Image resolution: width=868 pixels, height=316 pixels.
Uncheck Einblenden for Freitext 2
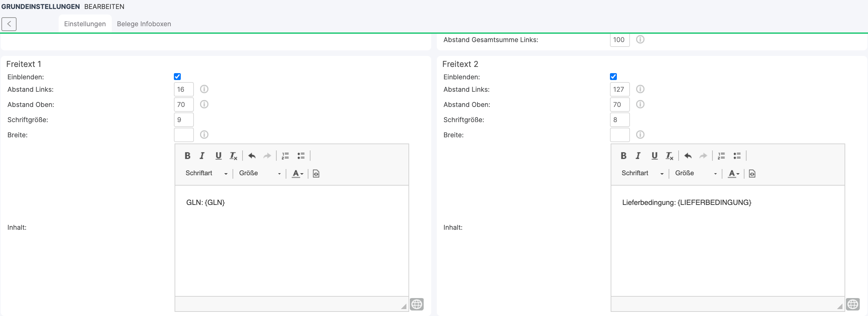(x=613, y=77)
